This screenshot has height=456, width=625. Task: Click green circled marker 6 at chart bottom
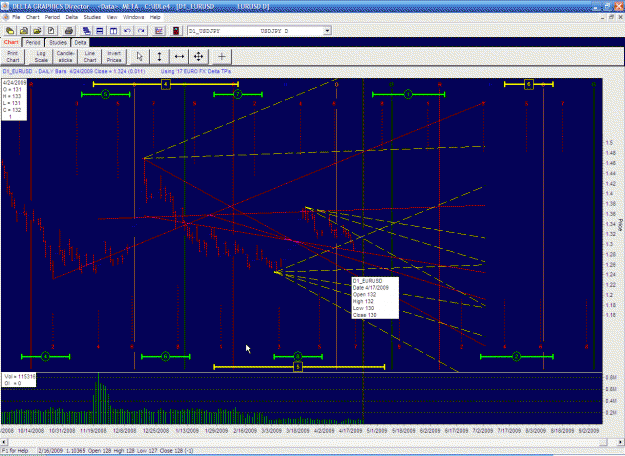pyautogui.click(x=165, y=356)
